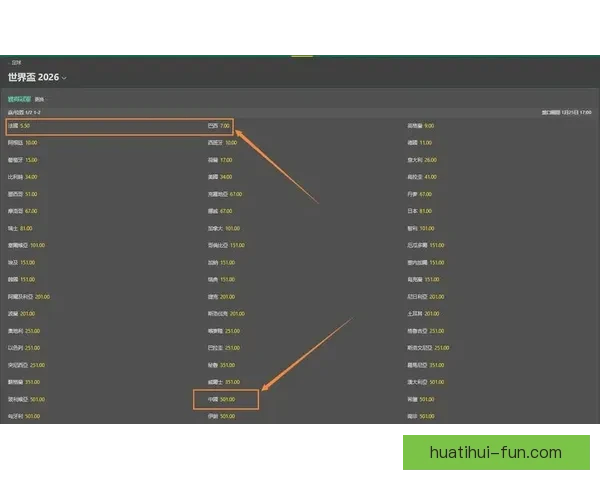The image size is (600, 480).
Task: Choose 丹麦 at odds 67.00
Action: (x=419, y=194)
